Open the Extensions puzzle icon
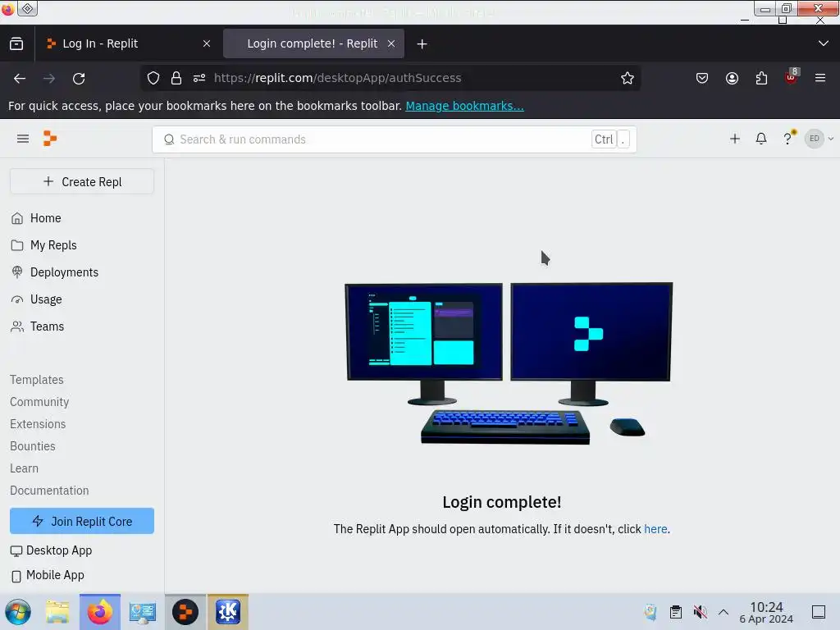 click(x=761, y=78)
